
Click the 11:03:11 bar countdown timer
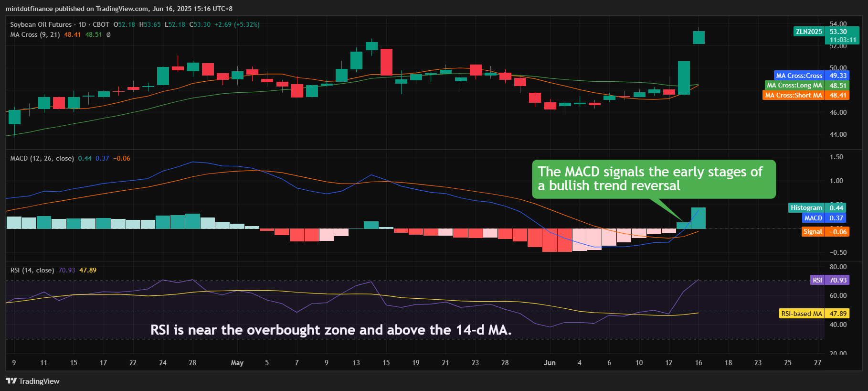point(843,40)
